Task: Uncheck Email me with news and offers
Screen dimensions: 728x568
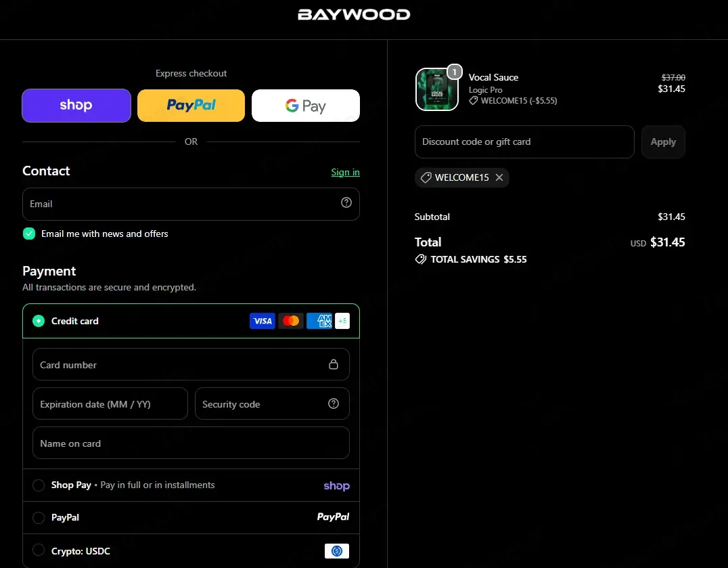Action: click(x=29, y=234)
